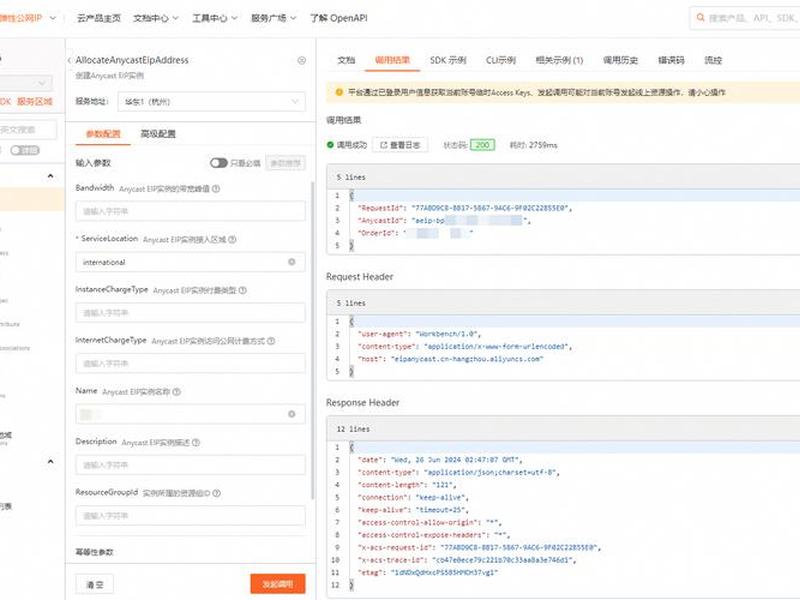Click the top search box for products and APIs

745,18
